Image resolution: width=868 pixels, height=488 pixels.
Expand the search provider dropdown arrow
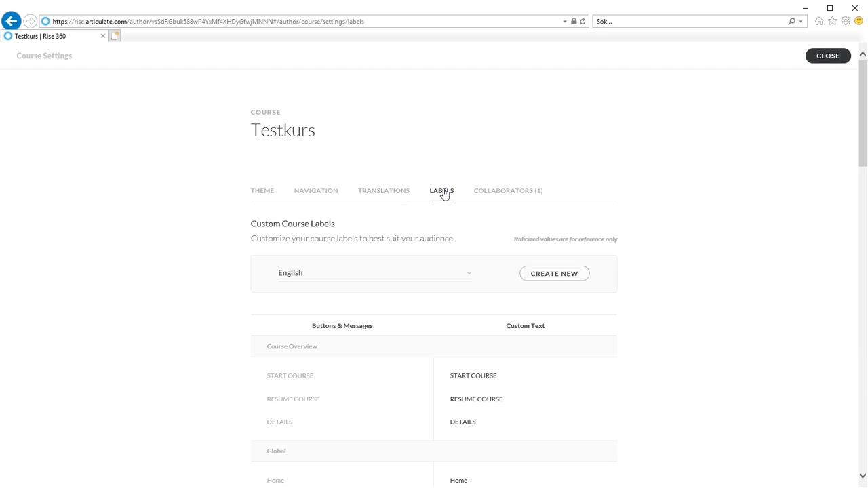click(801, 21)
